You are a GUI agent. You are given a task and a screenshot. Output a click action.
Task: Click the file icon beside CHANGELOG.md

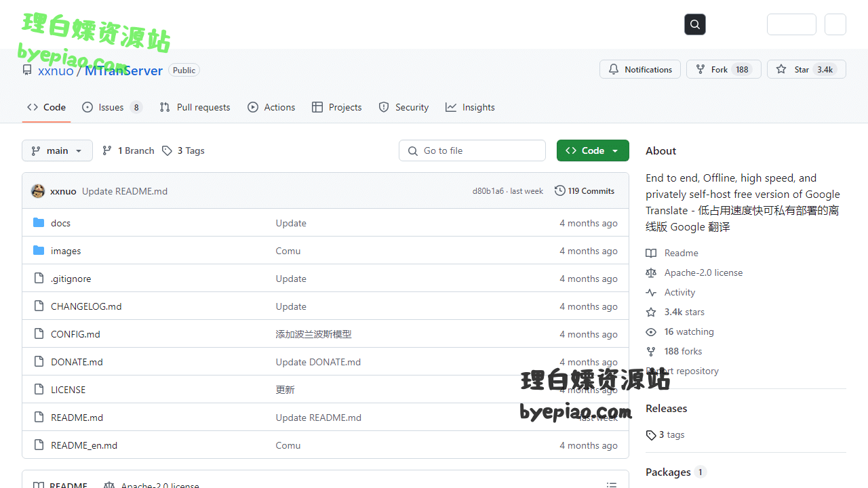point(39,306)
